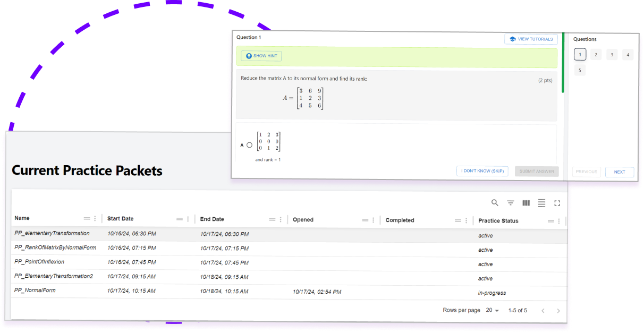Open the table search icon
Screen dimensions: 644x333
495,203
